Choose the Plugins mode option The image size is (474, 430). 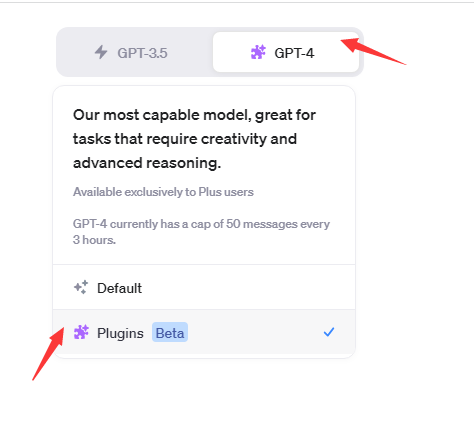[x=204, y=332]
